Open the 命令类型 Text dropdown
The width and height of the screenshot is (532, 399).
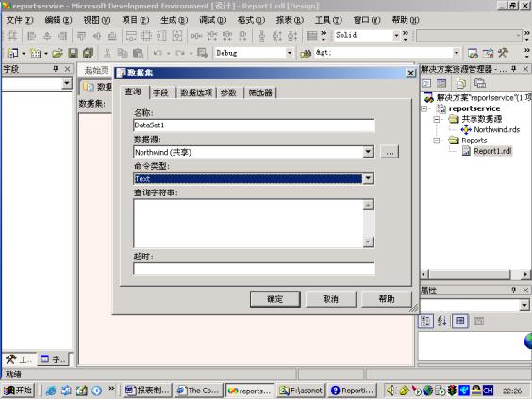click(368, 178)
